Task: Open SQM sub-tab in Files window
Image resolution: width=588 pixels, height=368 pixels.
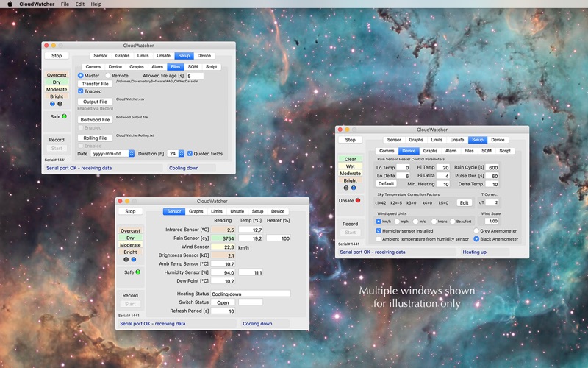Action: click(x=193, y=67)
